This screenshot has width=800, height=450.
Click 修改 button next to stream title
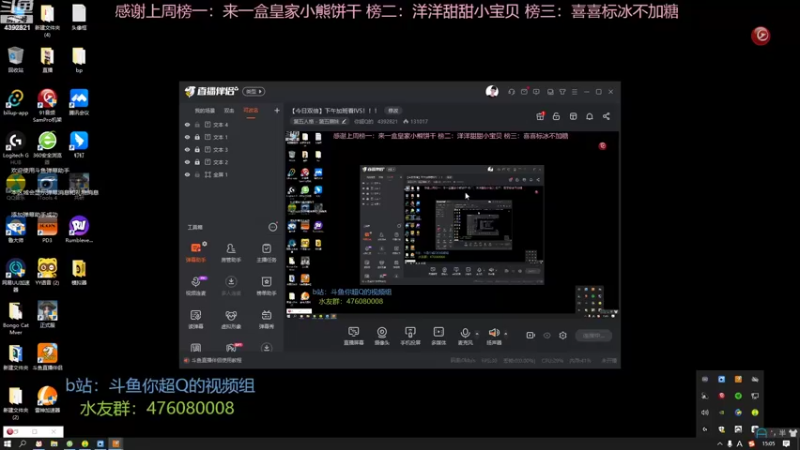pyautogui.click(x=393, y=110)
